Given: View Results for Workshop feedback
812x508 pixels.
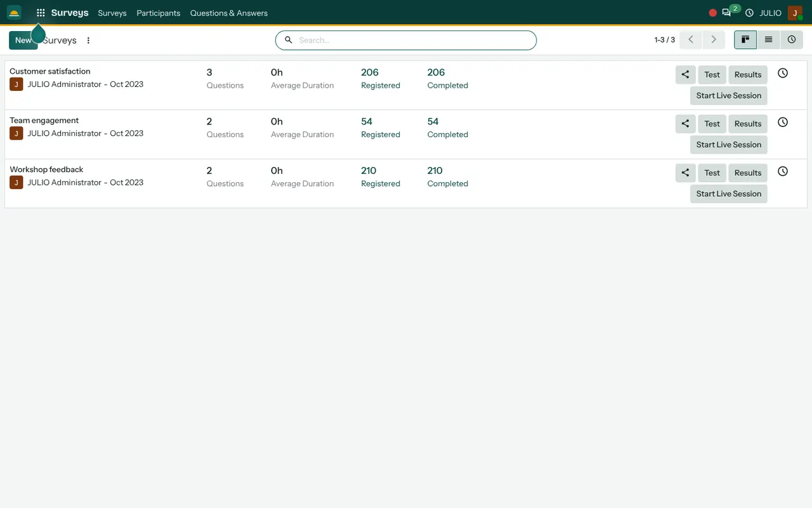Looking at the screenshot, I should point(748,173).
